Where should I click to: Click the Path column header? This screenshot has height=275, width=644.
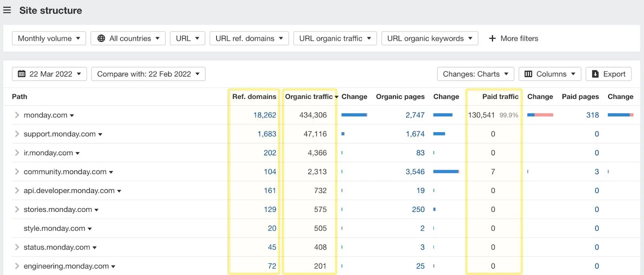[20, 96]
